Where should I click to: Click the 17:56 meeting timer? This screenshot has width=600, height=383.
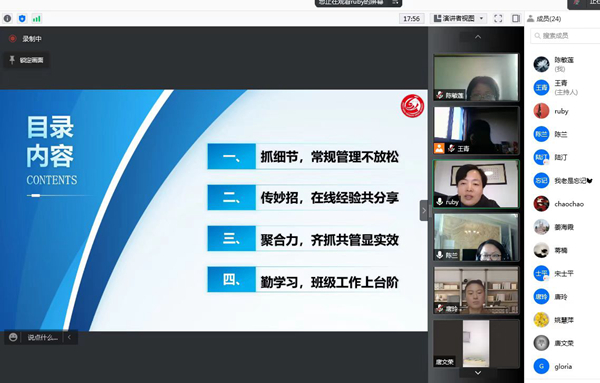pos(411,18)
